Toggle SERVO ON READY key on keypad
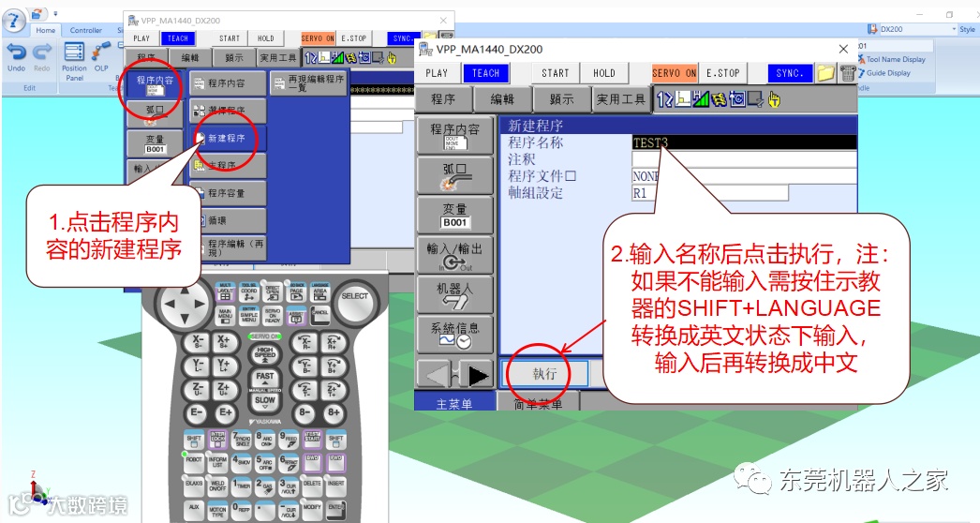980x523 pixels. (273, 315)
